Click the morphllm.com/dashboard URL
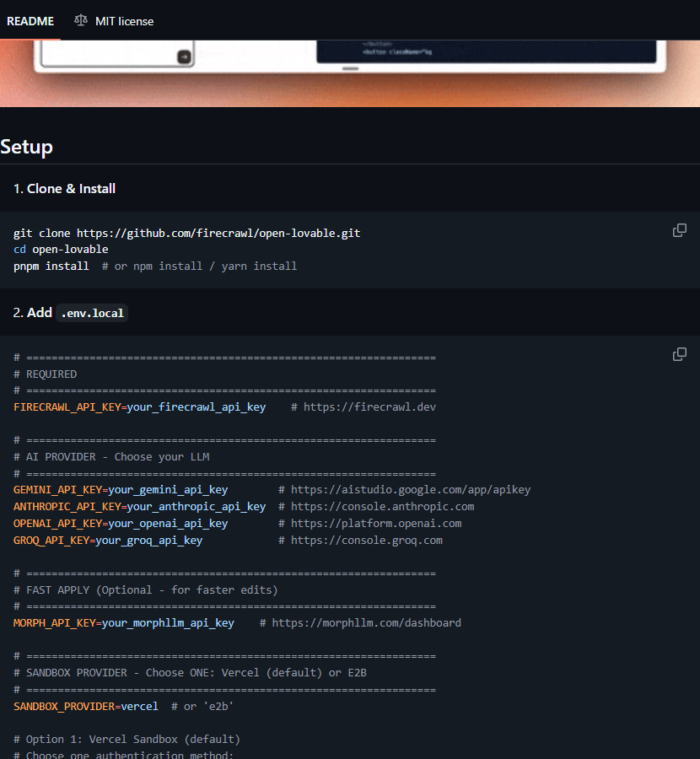Screen dimensions: 700x759 [366, 623]
